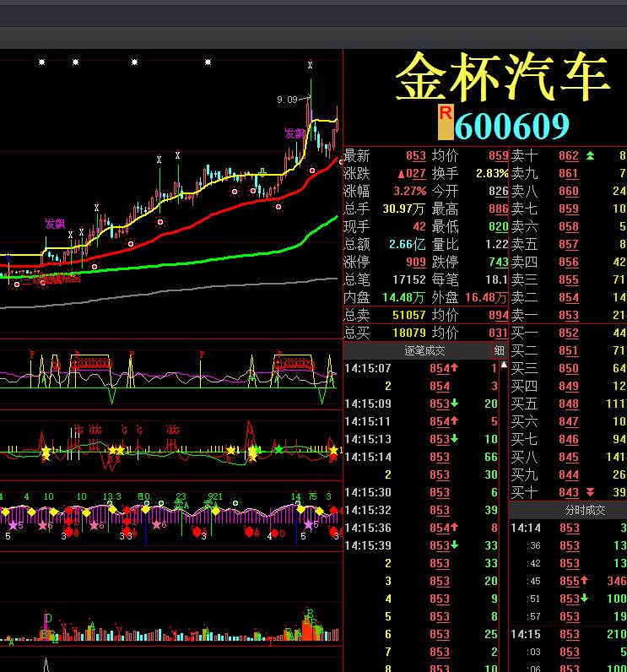This screenshot has width=627, height=672.
Task: Click the 最高 value 886
Action: pos(499,209)
